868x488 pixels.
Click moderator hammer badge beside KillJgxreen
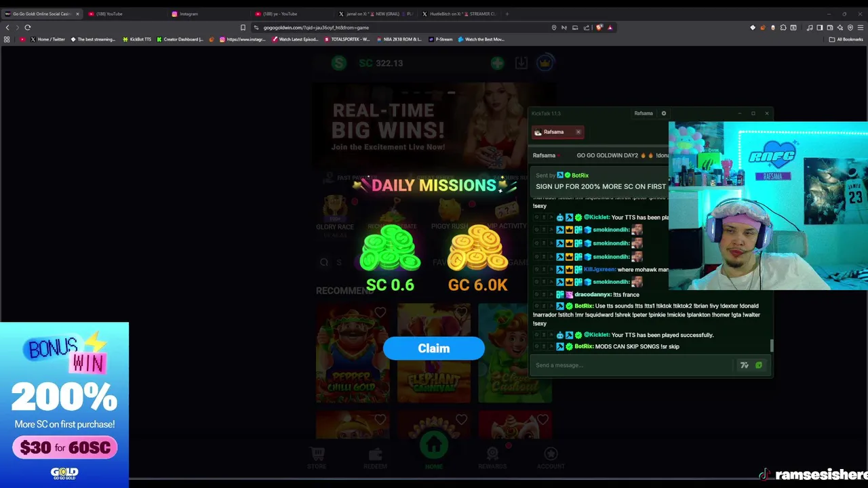click(x=560, y=270)
